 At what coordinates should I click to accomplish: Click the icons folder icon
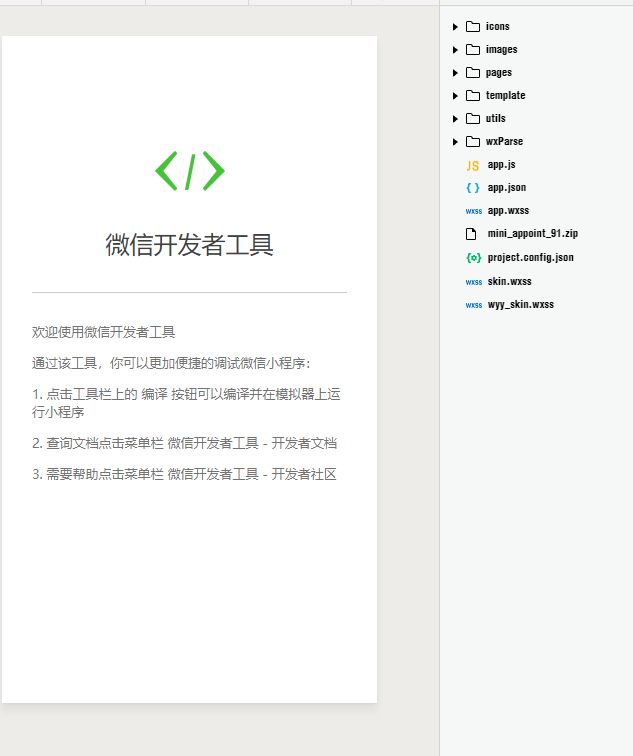coord(473,27)
